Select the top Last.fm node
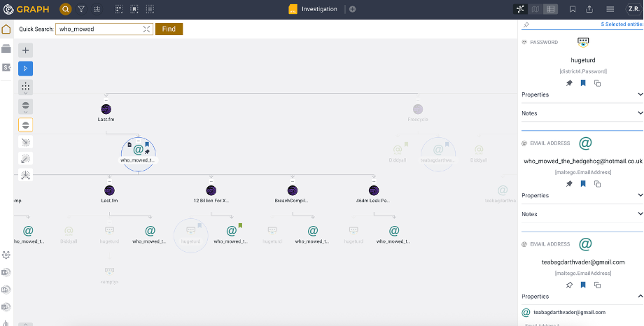644x326 pixels. coord(106,109)
